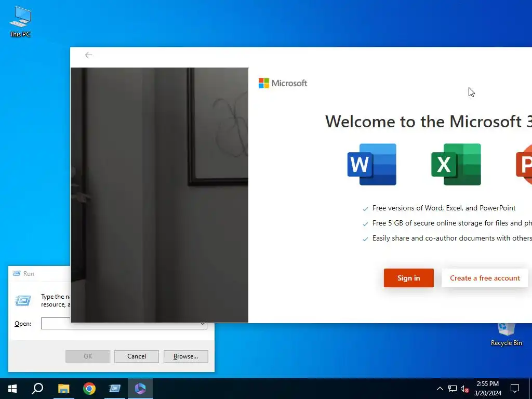Open network status tray icon
Screen dimensions: 532x399
[x=453, y=389]
